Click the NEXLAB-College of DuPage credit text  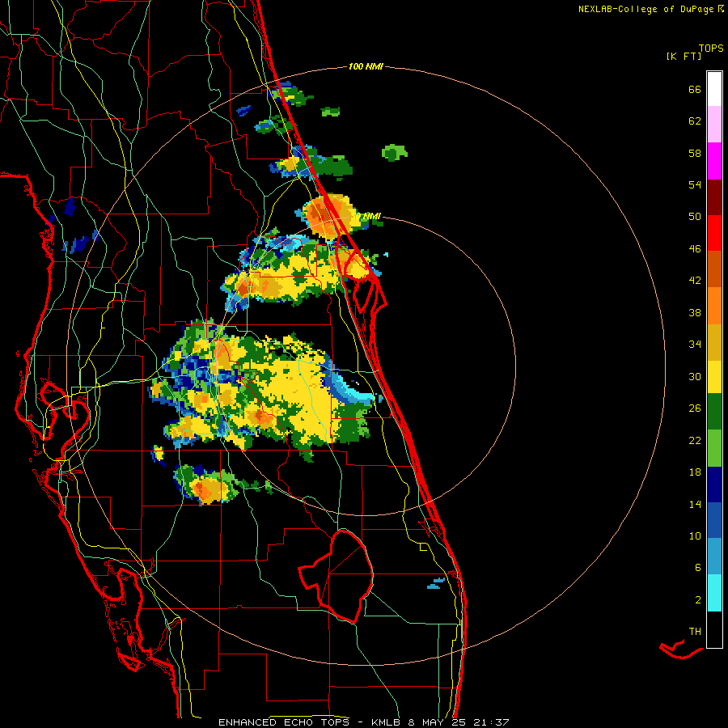coord(650,9)
